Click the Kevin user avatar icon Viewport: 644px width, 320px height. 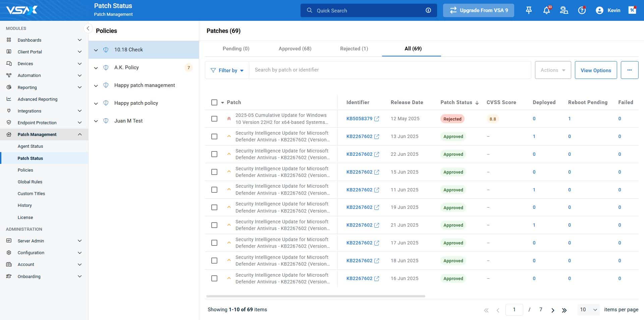[599, 10]
